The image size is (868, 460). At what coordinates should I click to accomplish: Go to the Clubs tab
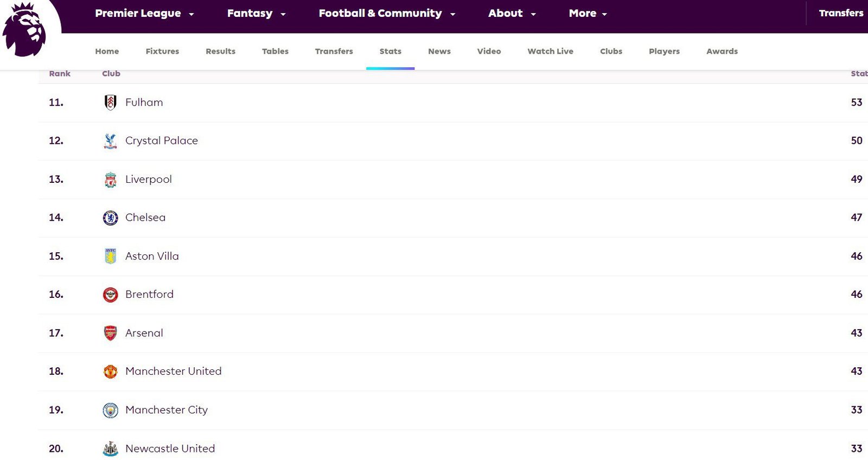(x=611, y=51)
